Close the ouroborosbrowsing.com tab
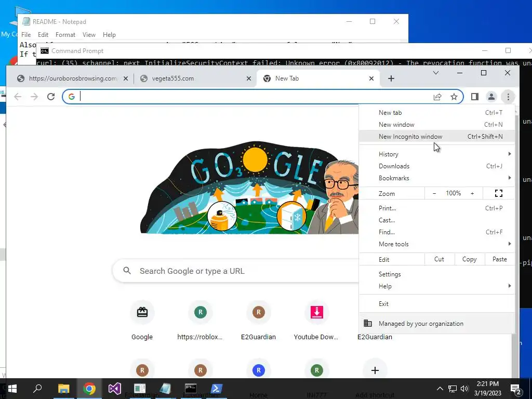This screenshot has width=532, height=399. (126, 78)
